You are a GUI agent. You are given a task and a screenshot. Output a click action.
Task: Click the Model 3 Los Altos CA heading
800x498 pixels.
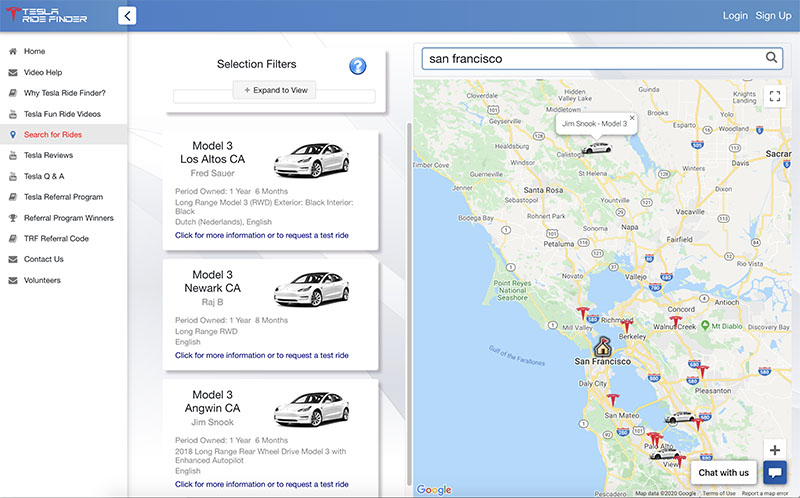[212, 153]
